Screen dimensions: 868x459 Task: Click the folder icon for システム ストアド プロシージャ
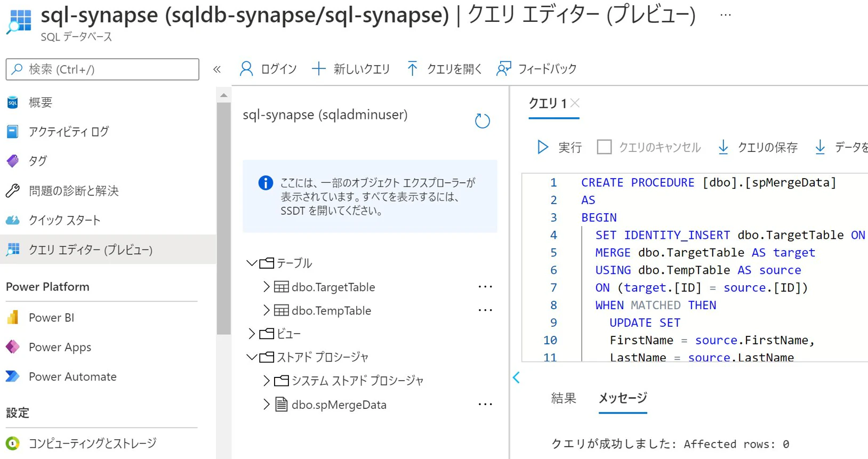282,381
